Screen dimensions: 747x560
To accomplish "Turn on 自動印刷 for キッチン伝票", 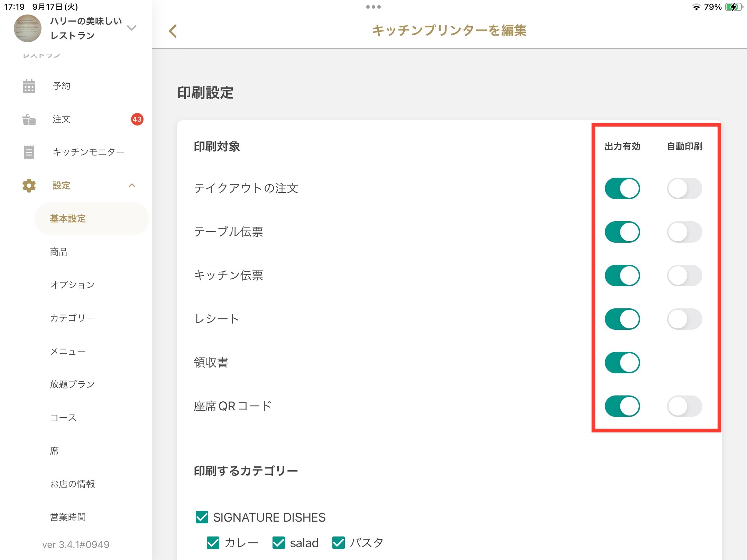I will [x=684, y=276].
